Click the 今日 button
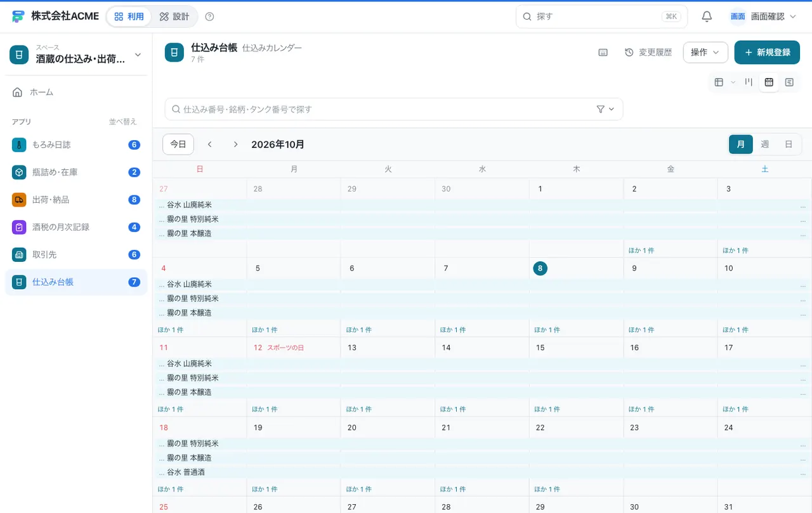The height and width of the screenshot is (513, 812). click(178, 145)
